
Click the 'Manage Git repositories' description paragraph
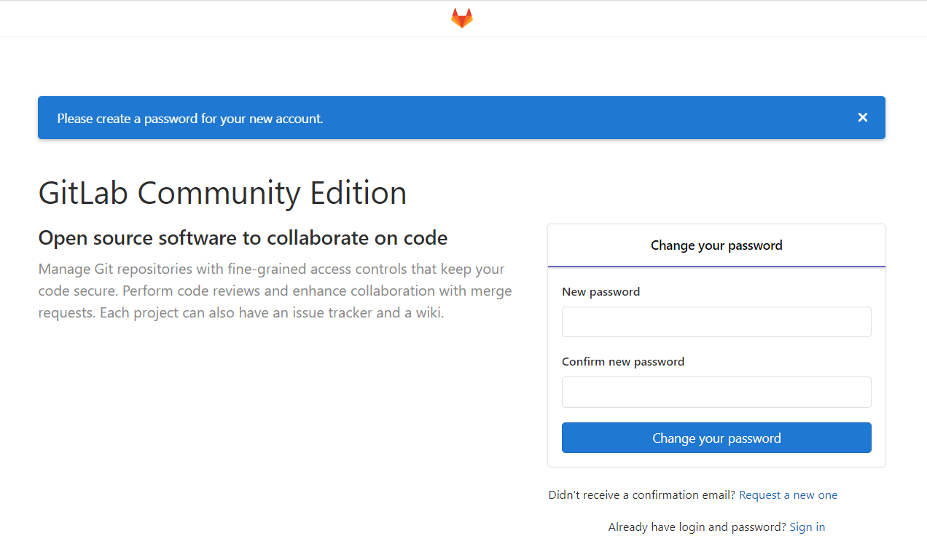coord(275,291)
